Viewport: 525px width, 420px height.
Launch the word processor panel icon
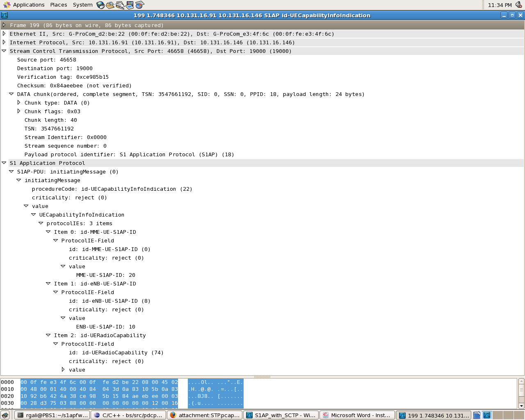click(120, 5)
